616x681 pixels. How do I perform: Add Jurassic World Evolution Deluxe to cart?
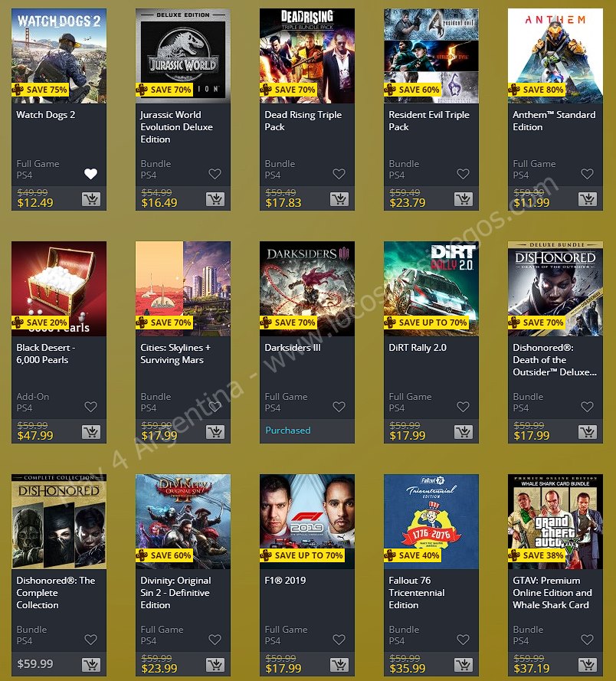pyautogui.click(x=215, y=199)
